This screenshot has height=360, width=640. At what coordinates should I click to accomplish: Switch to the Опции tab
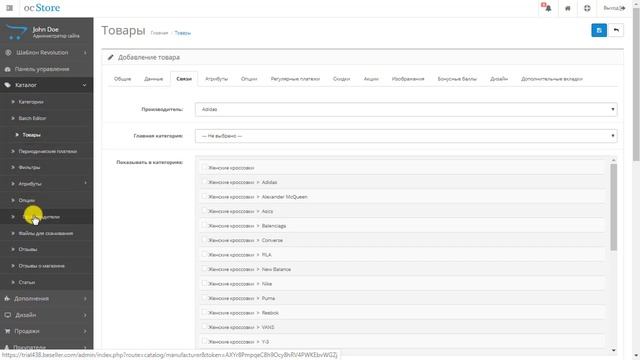pyautogui.click(x=249, y=79)
